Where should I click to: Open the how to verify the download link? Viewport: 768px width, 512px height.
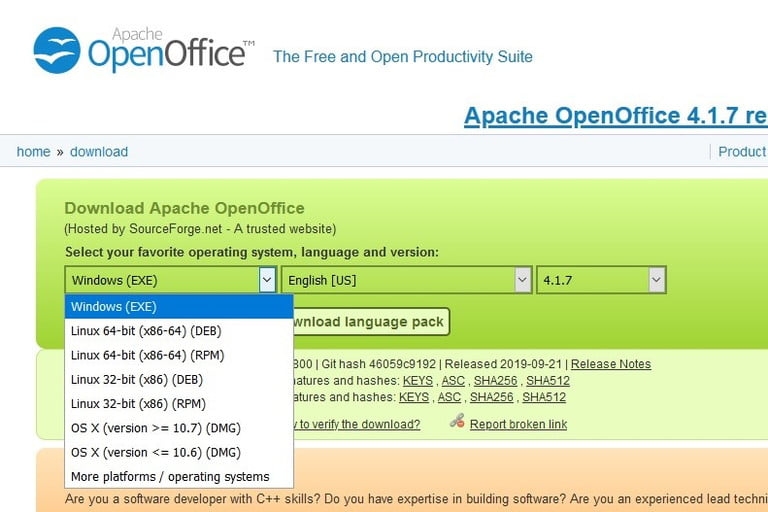357,424
